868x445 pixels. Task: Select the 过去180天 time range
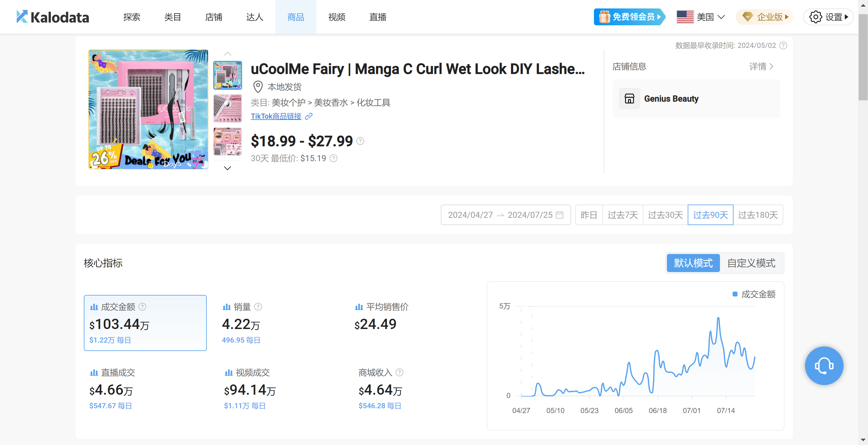tap(758, 215)
